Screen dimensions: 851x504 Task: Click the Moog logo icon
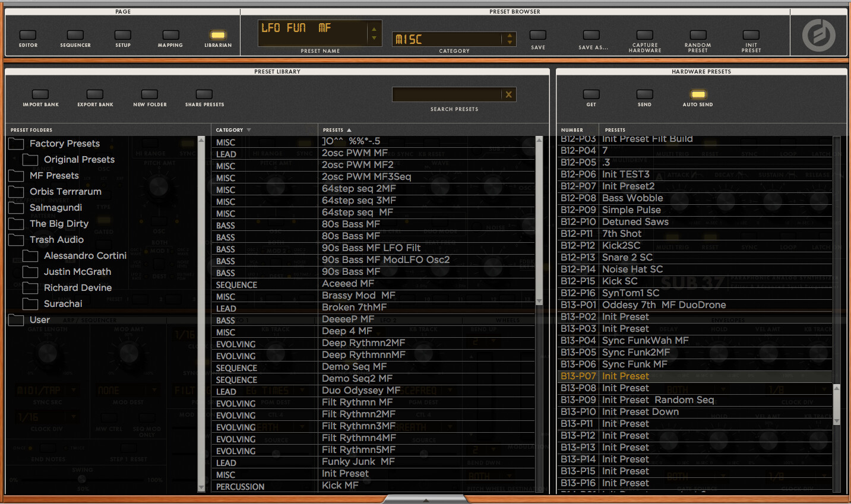click(x=818, y=36)
